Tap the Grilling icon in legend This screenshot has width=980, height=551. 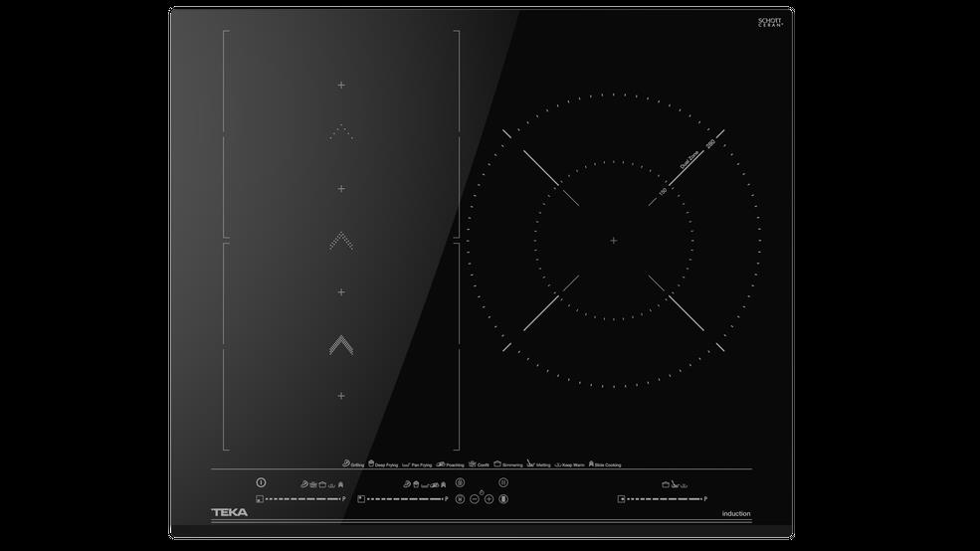click(345, 463)
